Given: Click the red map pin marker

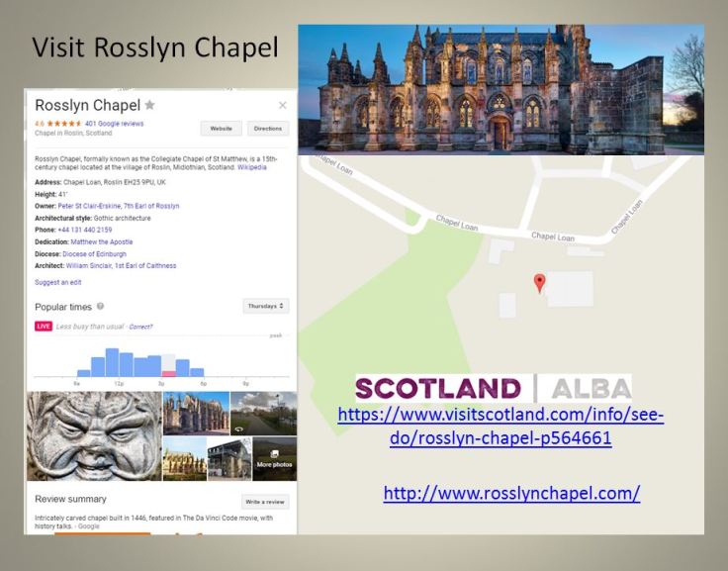Looking at the screenshot, I should coord(539,283).
